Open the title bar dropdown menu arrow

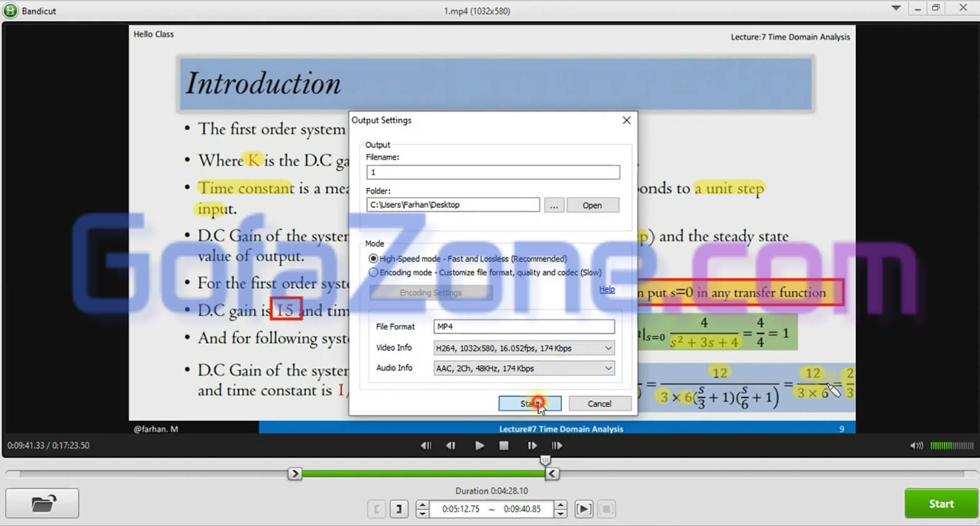click(896, 8)
